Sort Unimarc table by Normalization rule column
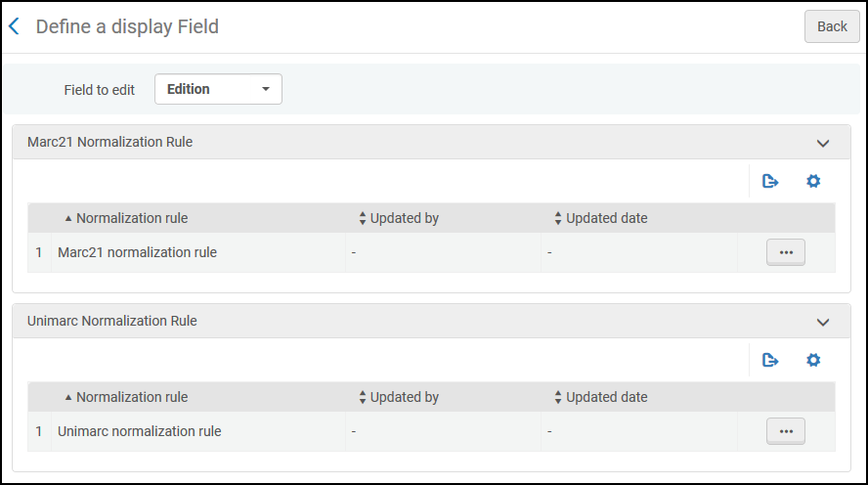 click(x=126, y=397)
